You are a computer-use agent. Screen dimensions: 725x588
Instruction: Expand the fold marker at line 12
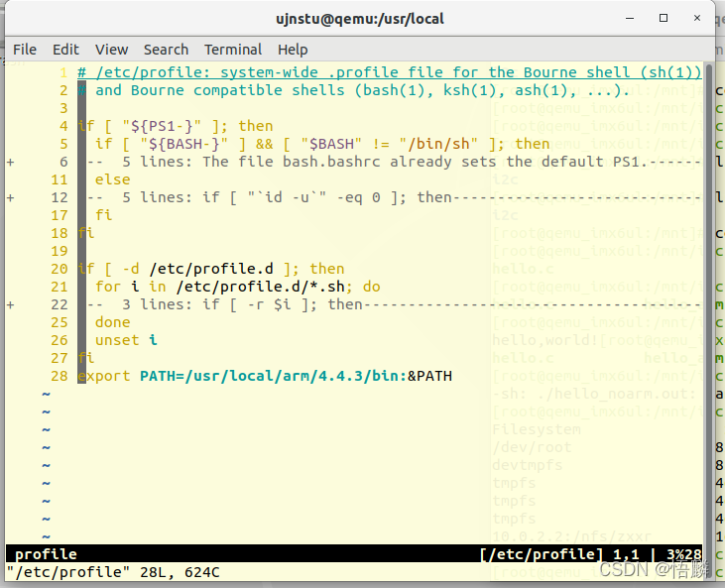(10, 198)
